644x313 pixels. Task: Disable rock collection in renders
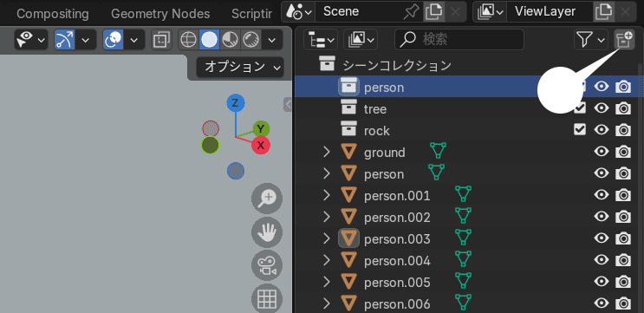point(623,130)
